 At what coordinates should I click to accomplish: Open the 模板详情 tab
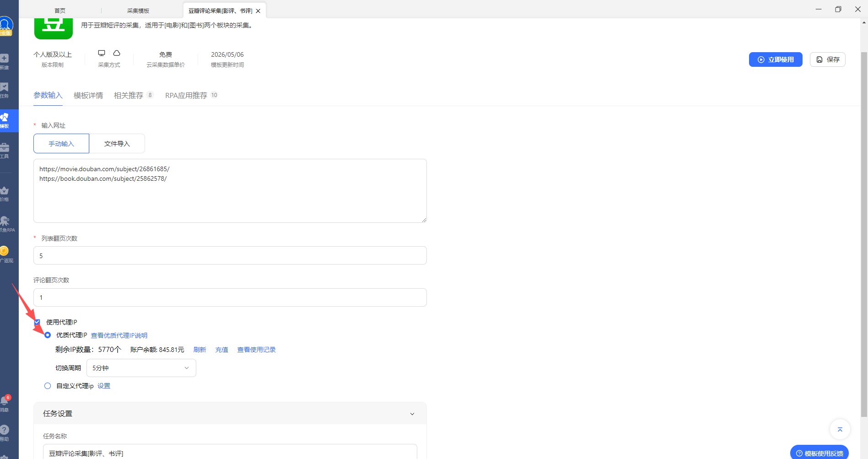point(88,95)
